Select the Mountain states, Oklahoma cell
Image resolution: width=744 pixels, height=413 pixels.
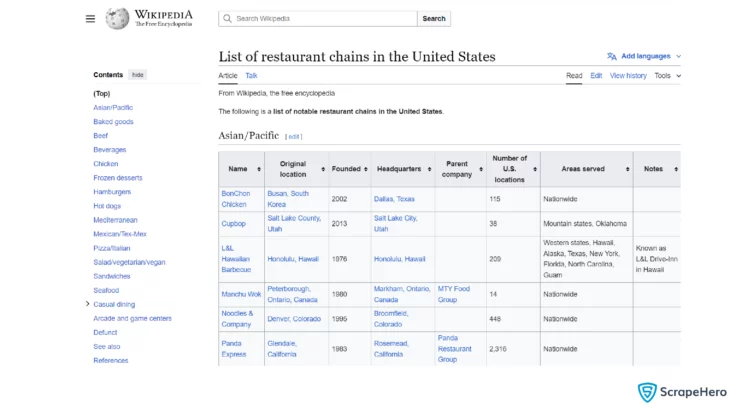coord(585,223)
